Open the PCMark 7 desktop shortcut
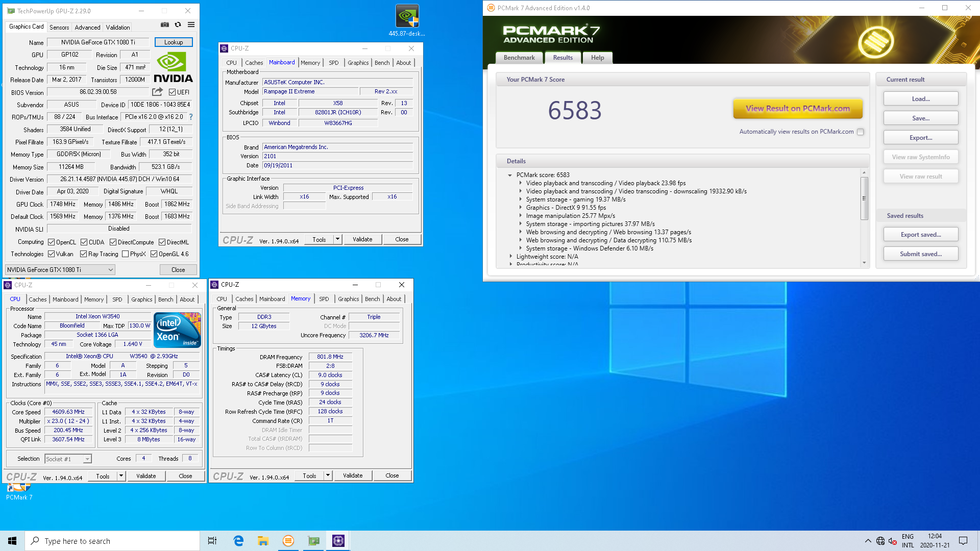The image size is (980, 551). [x=19, y=492]
